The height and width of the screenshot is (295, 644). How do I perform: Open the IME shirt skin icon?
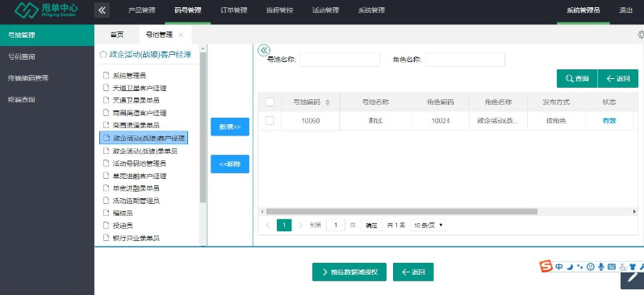(633, 267)
